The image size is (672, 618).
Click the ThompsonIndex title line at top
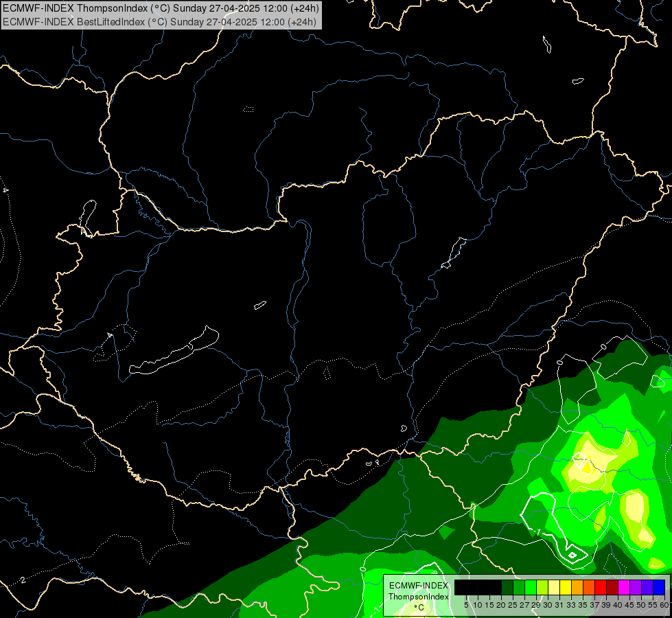161,8
